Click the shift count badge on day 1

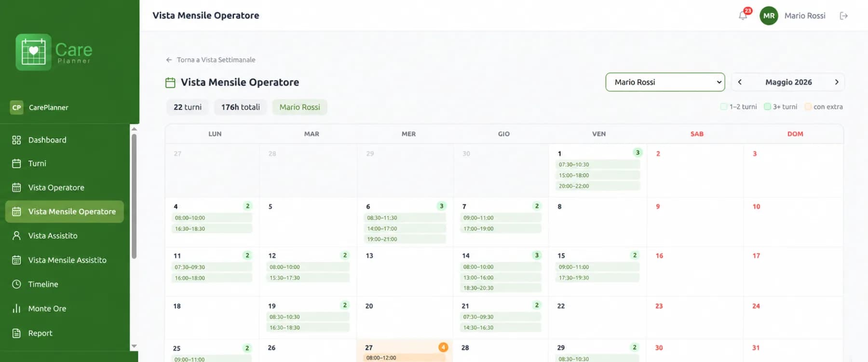pos(637,153)
